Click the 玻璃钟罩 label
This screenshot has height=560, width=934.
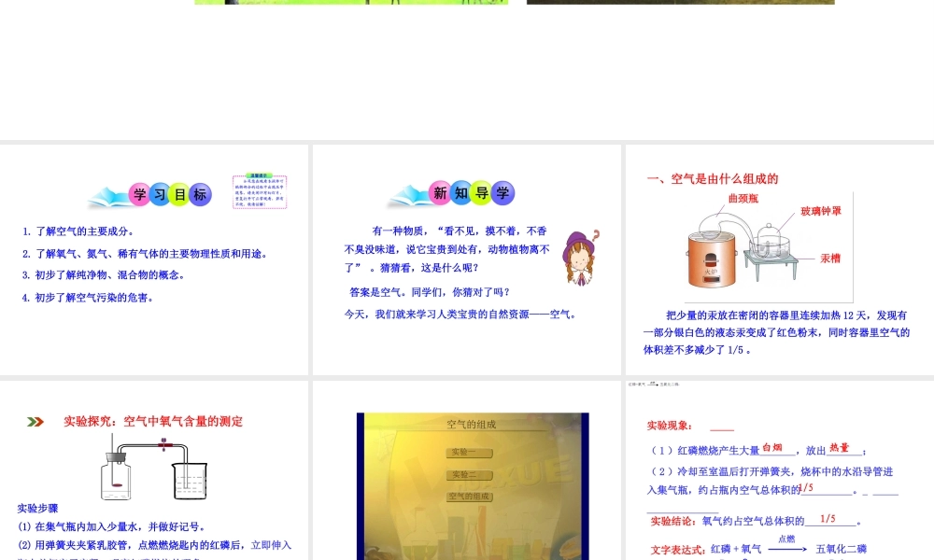pos(821,211)
